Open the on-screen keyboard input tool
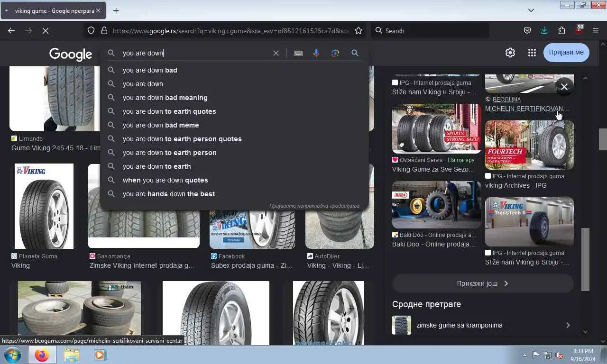Screen dimensions: 607x364 tap(298, 53)
